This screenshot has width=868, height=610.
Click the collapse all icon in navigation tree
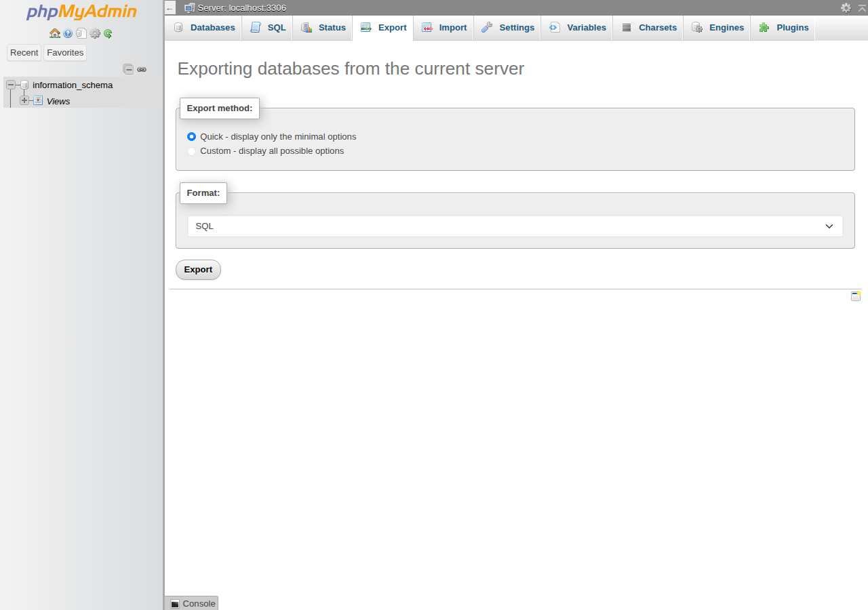(x=128, y=69)
